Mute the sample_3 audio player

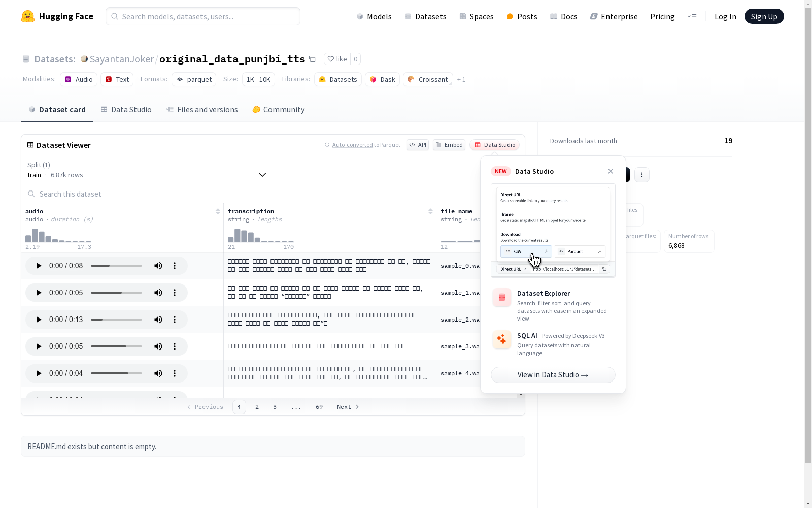pyautogui.click(x=158, y=346)
